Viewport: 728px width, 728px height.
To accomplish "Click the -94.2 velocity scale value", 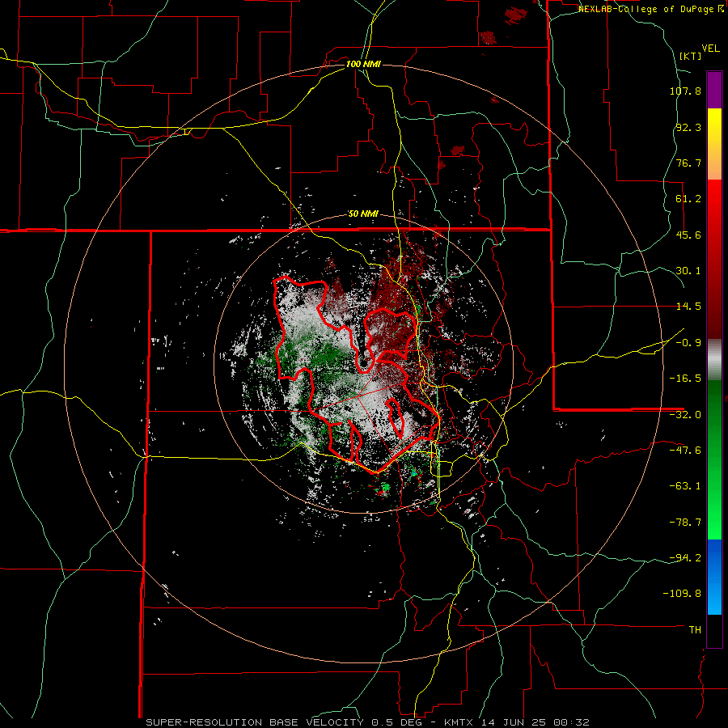I will coord(685,558).
